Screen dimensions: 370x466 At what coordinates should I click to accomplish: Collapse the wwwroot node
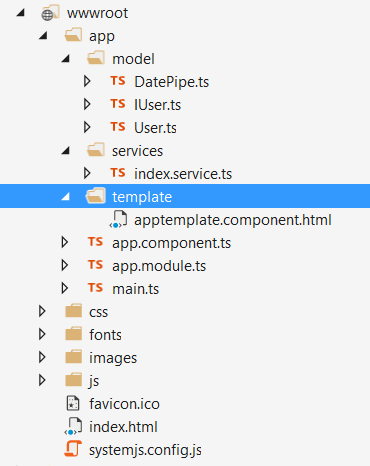(x=21, y=13)
